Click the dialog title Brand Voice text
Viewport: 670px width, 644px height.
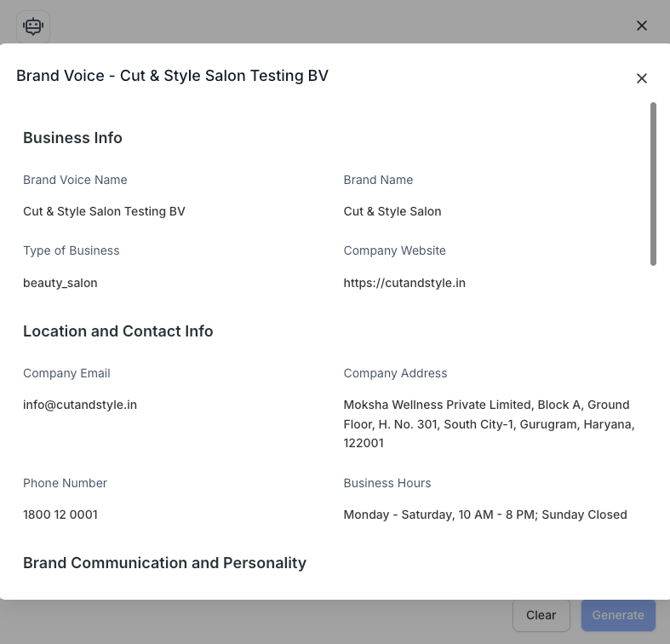click(x=172, y=76)
